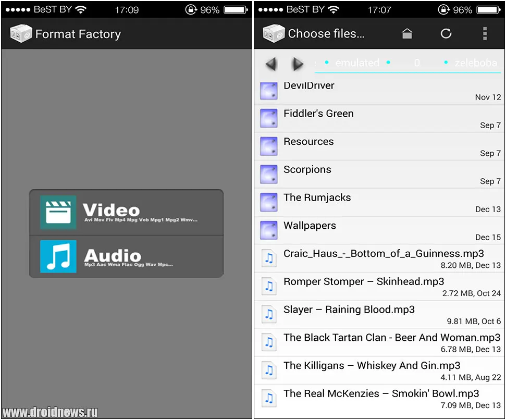Open the Scorpions folder
Screen dimensions: 506x420
coord(379,175)
